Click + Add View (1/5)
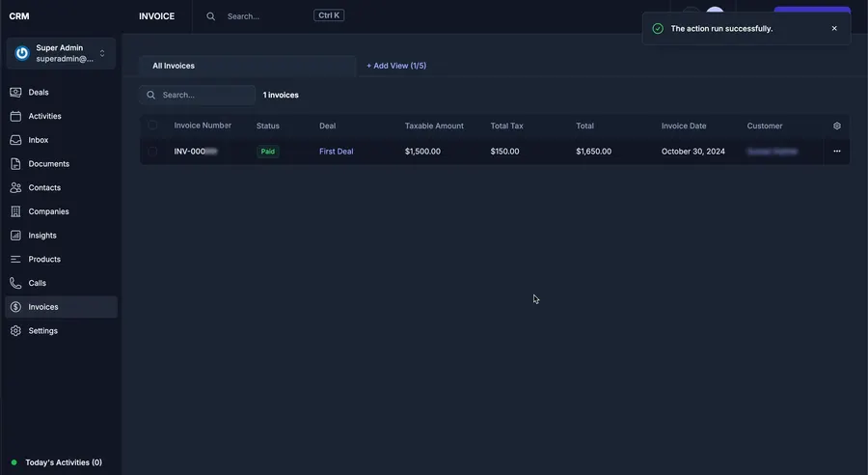Image resolution: width=868 pixels, height=475 pixels. [396, 66]
